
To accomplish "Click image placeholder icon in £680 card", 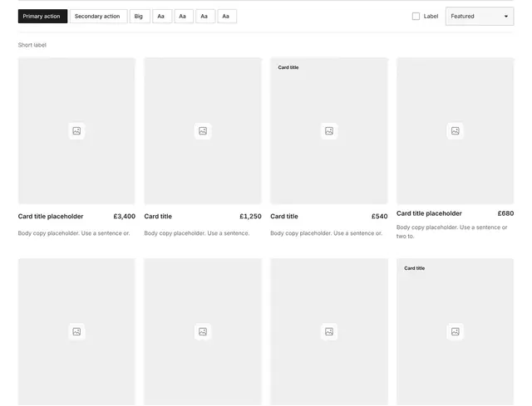I will click(456, 131).
